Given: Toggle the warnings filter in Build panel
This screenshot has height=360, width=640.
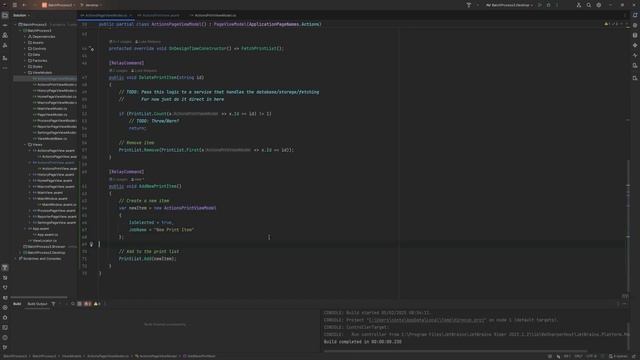Looking at the screenshot, I should point(97,304).
